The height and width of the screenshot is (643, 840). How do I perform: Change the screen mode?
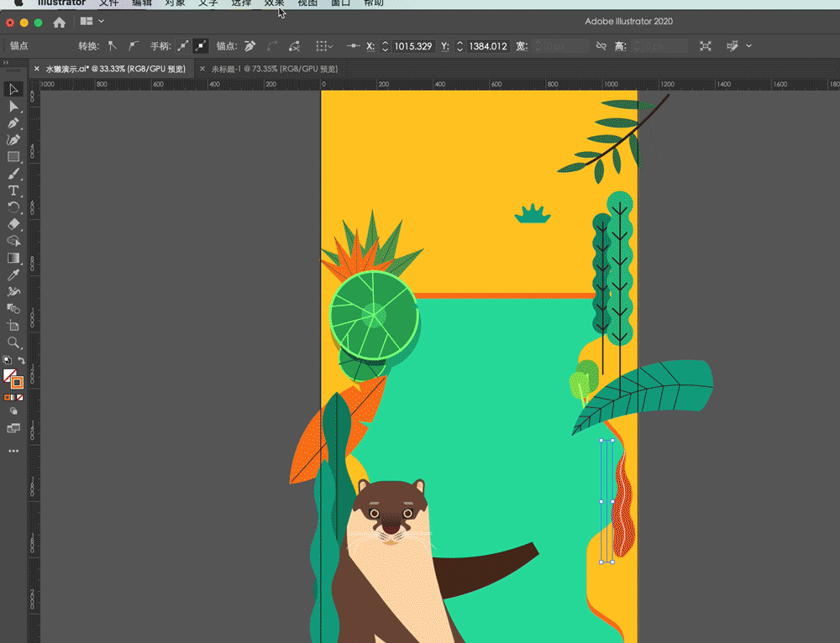pyautogui.click(x=13, y=428)
